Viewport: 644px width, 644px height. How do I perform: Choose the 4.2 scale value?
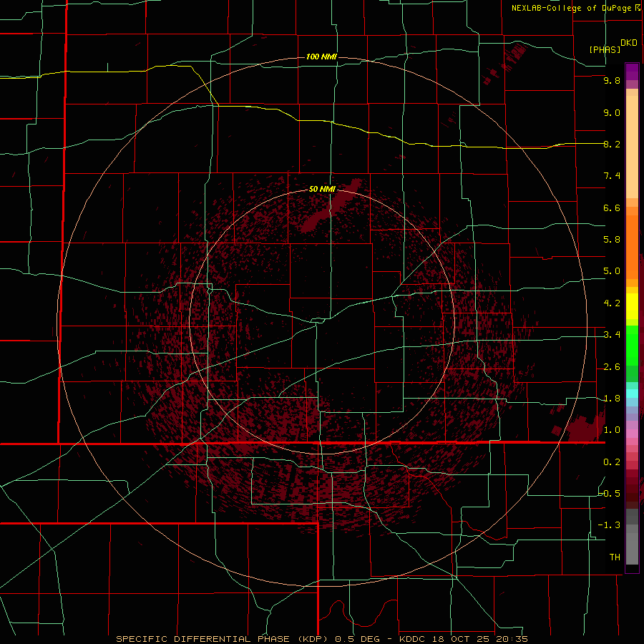pyautogui.click(x=612, y=303)
